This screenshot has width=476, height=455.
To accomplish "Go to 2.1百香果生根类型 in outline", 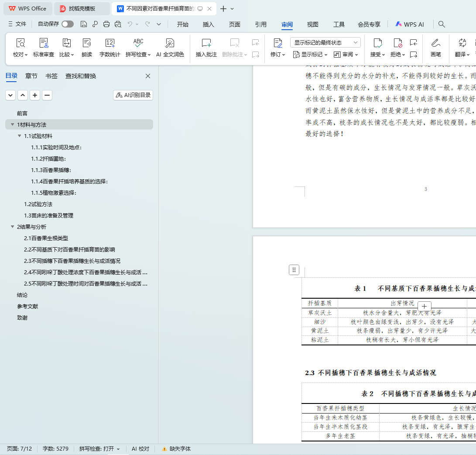I will [x=46, y=238].
